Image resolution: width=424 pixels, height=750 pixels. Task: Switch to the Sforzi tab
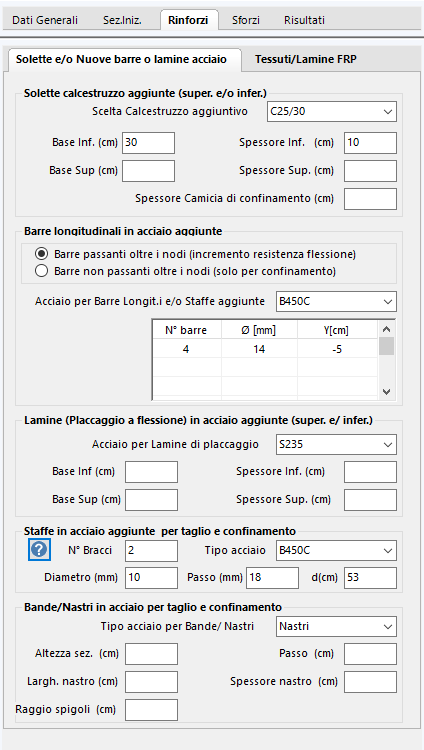point(245,20)
